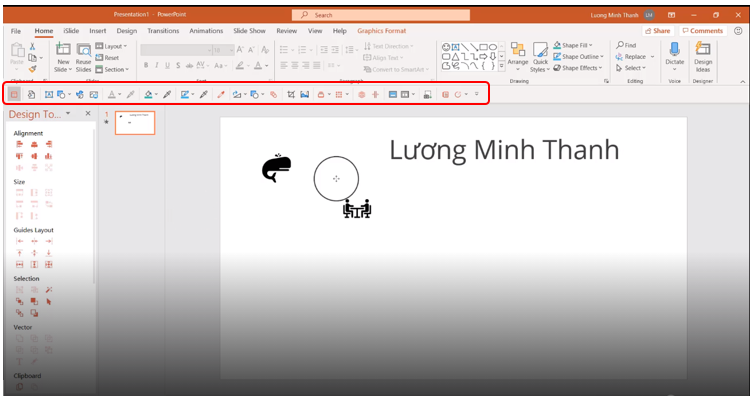Select the smiley face shape in gallery
754x396 pixels.
pyautogui.click(x=446, y=47)
